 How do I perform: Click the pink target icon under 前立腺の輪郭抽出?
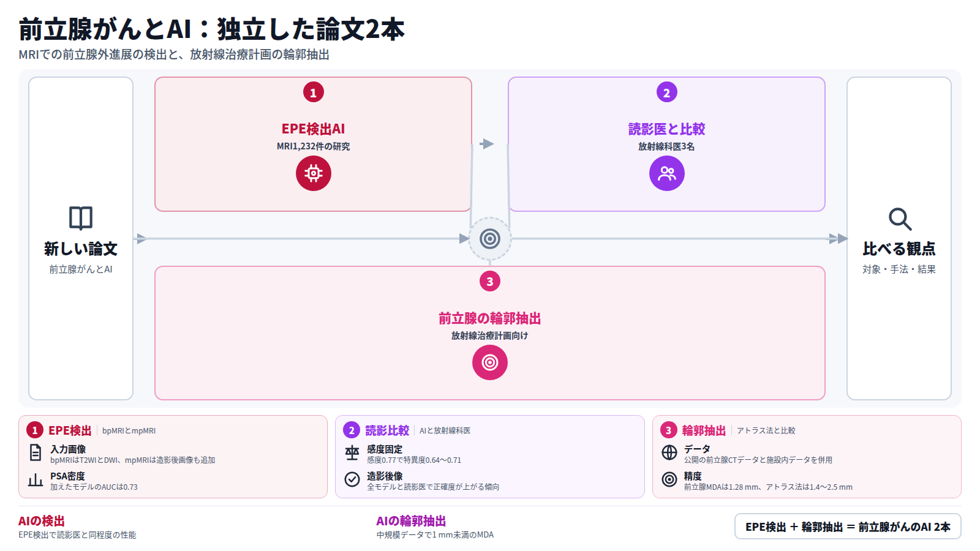click(490, 362)
